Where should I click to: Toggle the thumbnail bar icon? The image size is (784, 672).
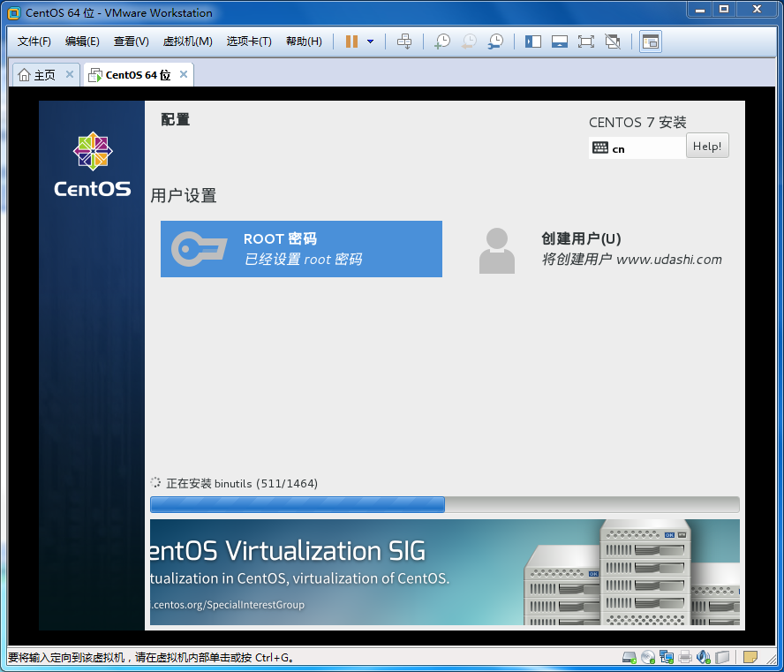559,42
